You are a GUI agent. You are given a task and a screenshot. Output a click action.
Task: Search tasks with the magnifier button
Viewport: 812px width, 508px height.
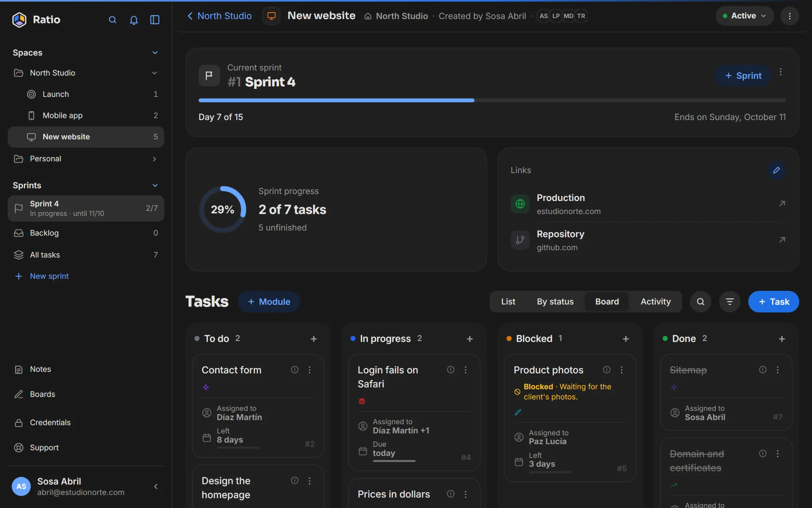click(x=700, y=302)
